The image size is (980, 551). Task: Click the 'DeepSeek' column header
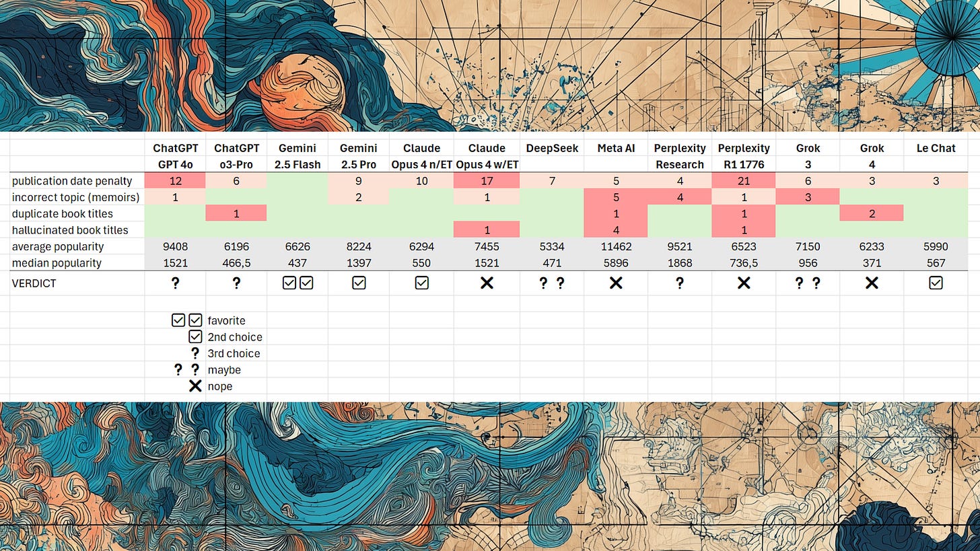click(x=552, y=148)
